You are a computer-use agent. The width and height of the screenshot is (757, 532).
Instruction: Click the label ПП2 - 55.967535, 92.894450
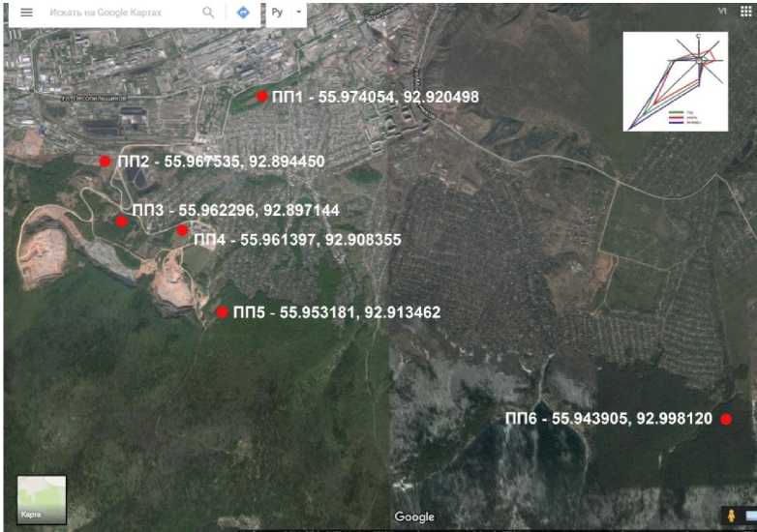221,162
